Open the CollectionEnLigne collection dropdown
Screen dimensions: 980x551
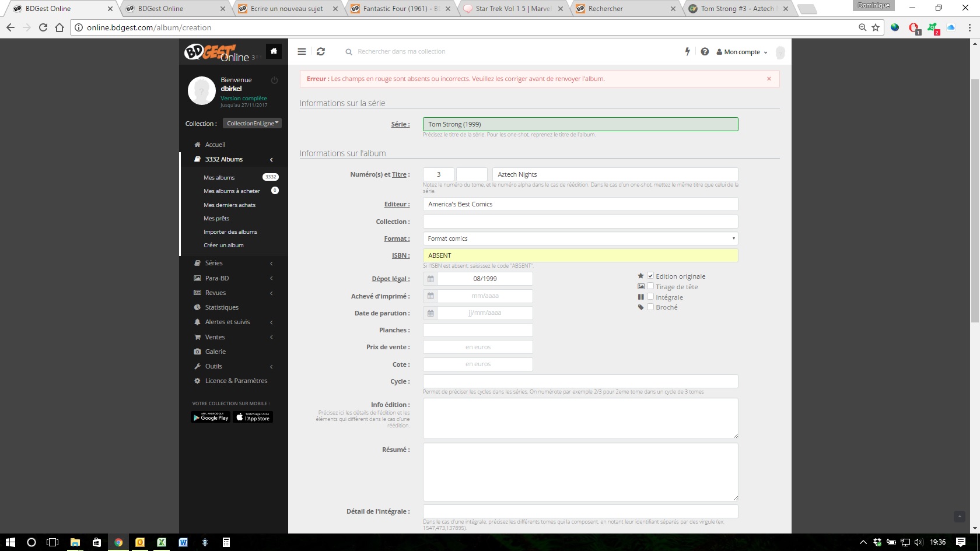point(252,123)
